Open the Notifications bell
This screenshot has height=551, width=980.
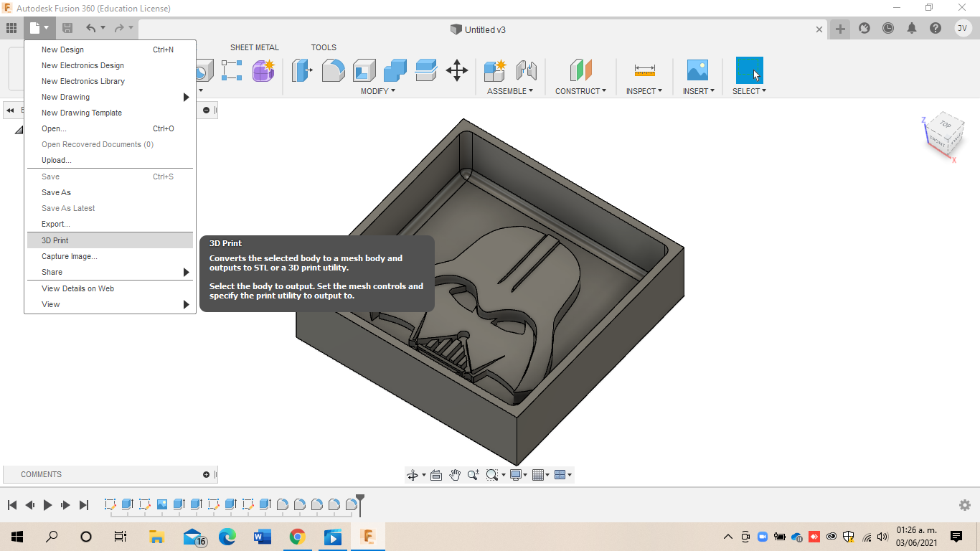[912, 28]
